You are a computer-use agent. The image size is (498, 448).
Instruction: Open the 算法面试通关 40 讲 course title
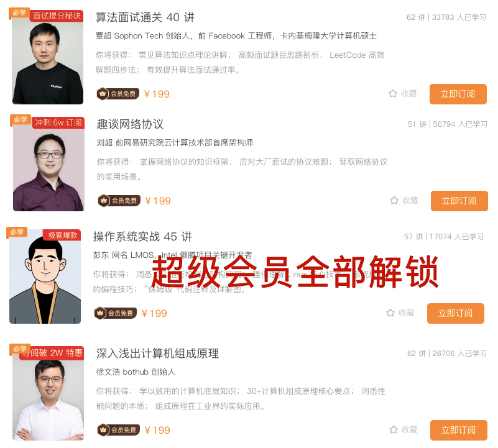click(x=145, y=17)
